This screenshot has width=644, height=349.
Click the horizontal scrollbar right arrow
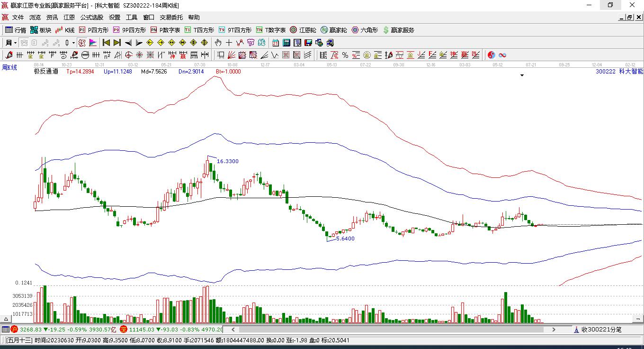click(x=554, y=329)
